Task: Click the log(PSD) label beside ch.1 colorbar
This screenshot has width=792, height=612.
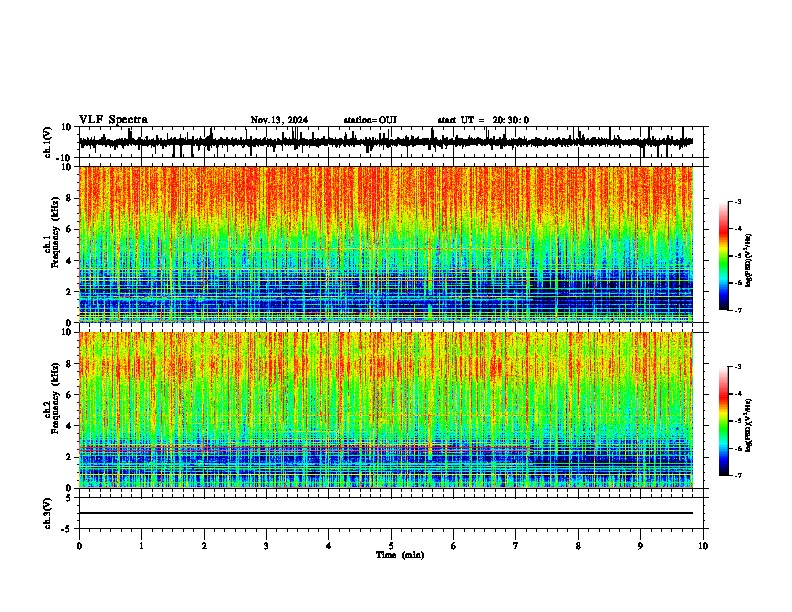Action: (x=748, y=260)
